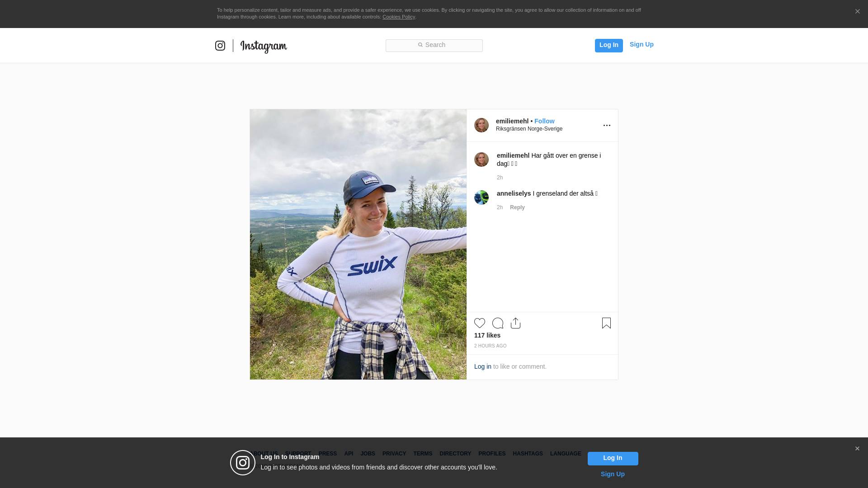
Task: Open DIRECTORY footer link
Action: tap(455, 454)
